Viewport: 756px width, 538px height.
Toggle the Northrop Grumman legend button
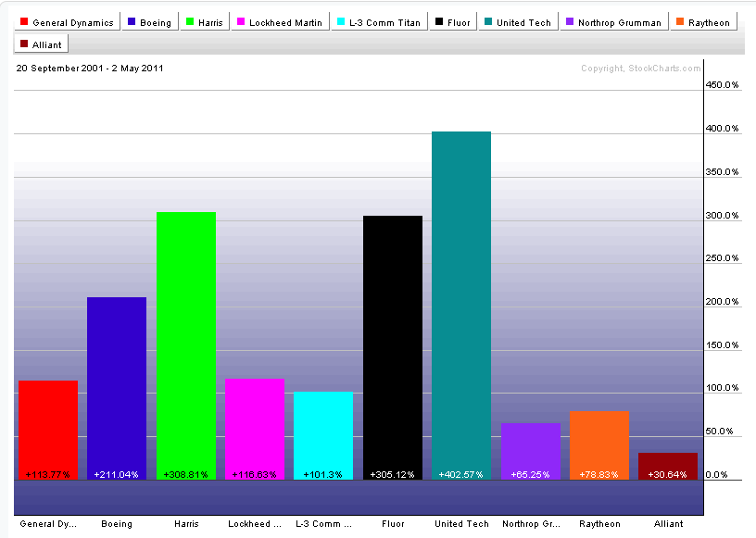pyautogui.click(x=613, y=22)
